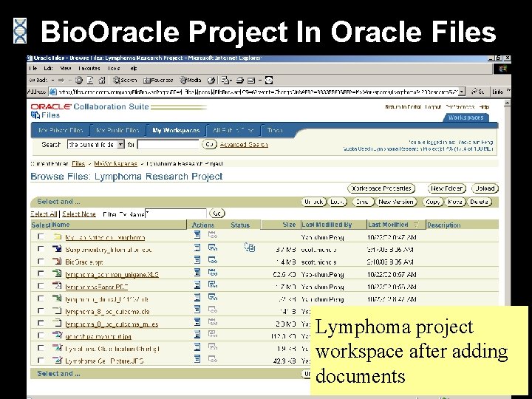
Task: Switch to My Public Files tab
Action: pos(117,130)
